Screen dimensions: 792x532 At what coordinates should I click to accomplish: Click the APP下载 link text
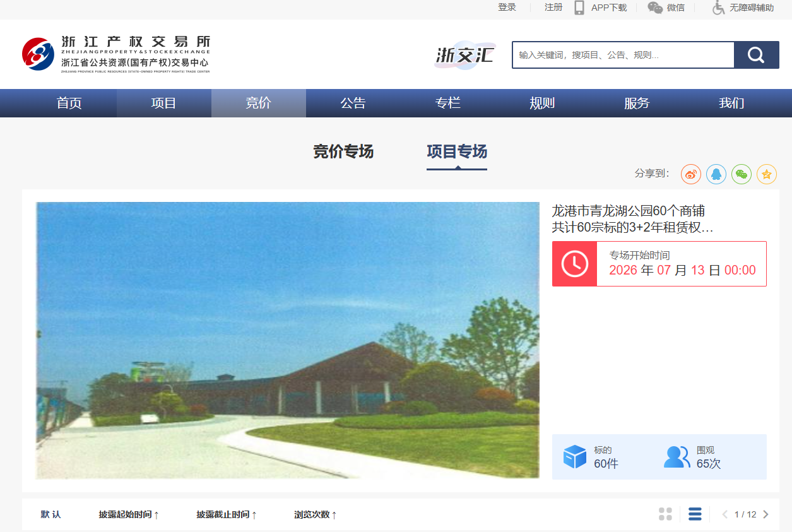coord(609,8)
